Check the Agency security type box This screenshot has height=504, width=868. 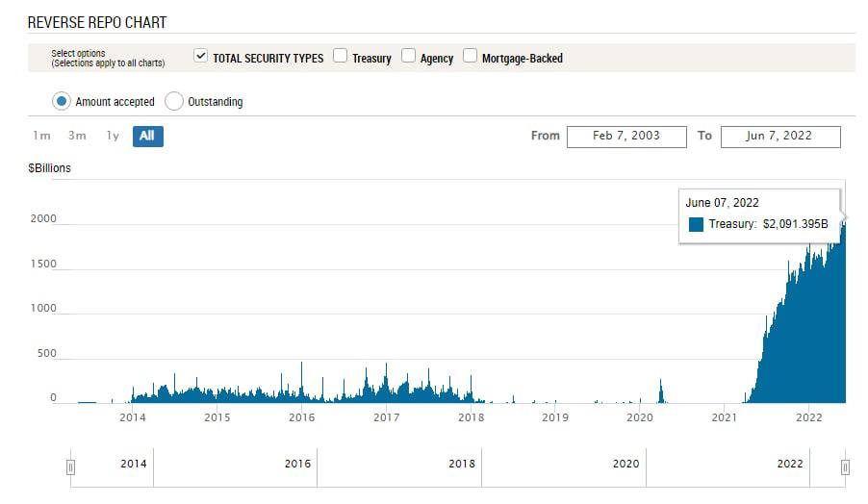(408, 57)
